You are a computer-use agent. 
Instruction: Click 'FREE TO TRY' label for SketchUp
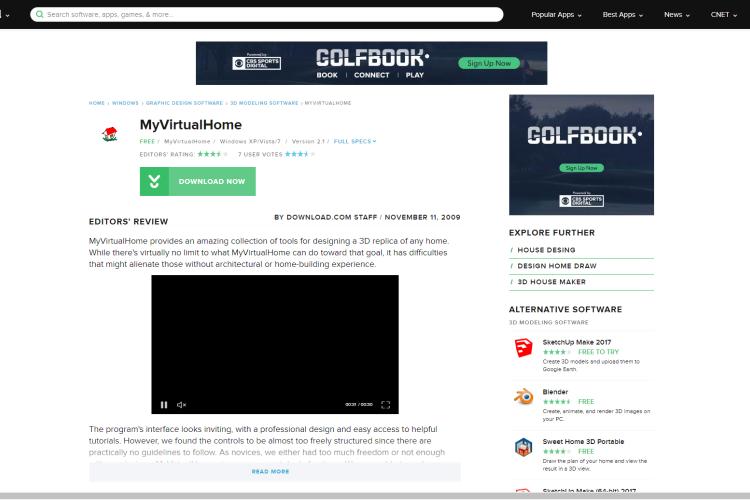598,352
